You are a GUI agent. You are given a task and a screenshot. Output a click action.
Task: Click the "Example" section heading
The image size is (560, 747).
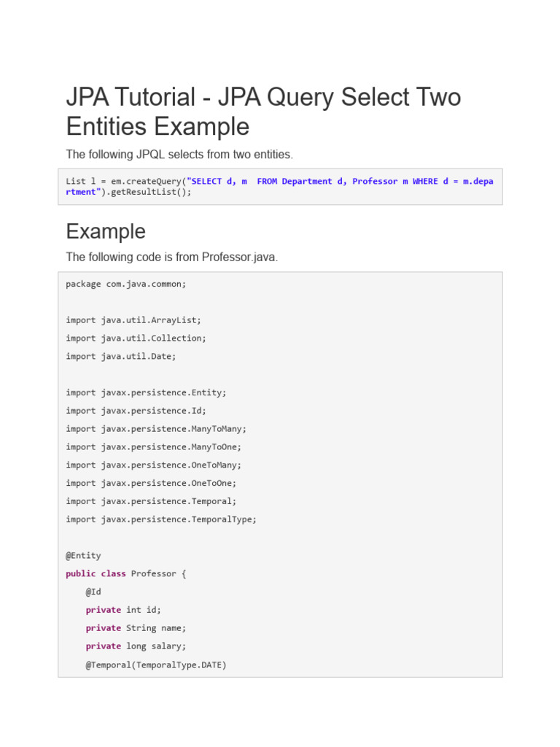[106, 231]
